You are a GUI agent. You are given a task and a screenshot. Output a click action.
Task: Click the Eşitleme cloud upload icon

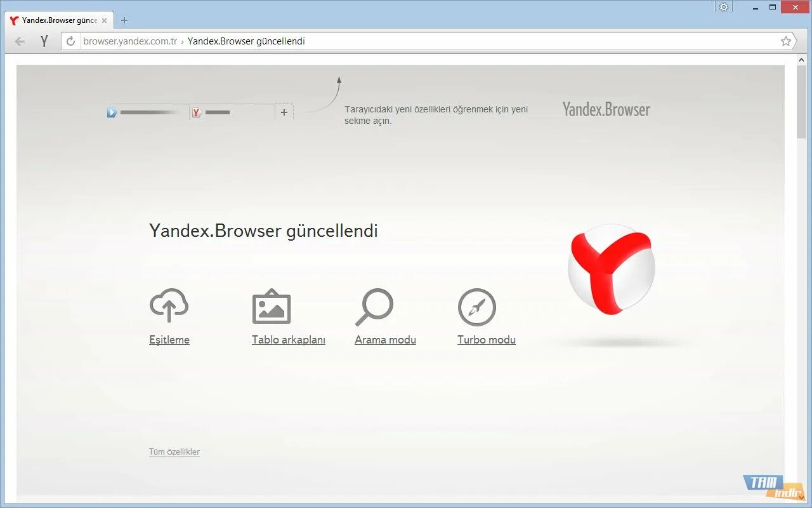pyautogui.click(x=169, y=305)
